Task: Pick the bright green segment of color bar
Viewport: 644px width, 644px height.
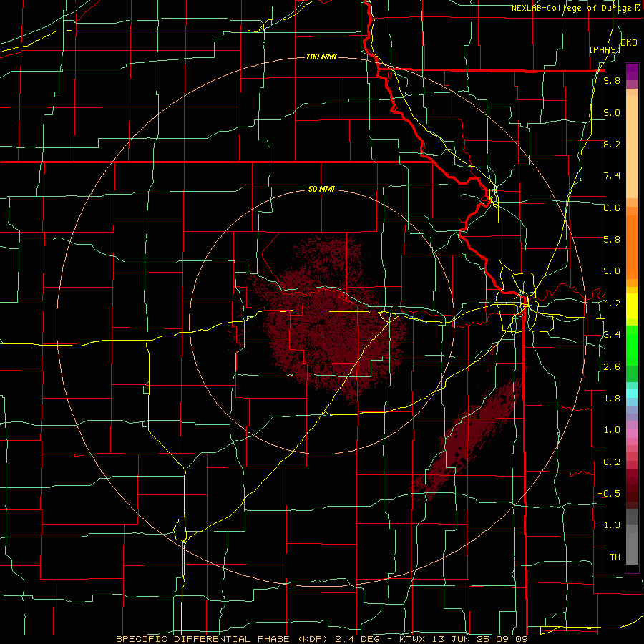Action: click(632, 345)
